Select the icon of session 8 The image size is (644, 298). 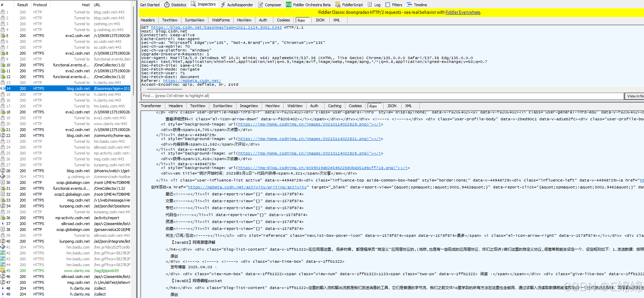pos(3,53)
